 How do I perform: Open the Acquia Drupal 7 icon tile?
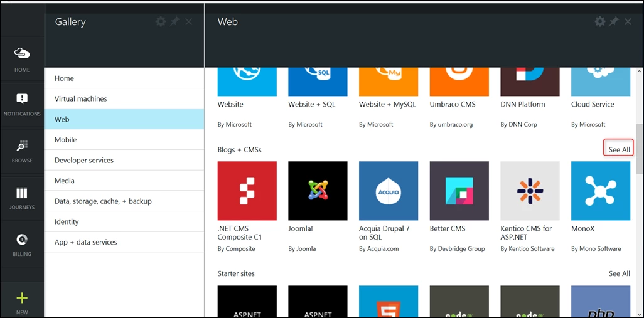(x=389, y=191)
